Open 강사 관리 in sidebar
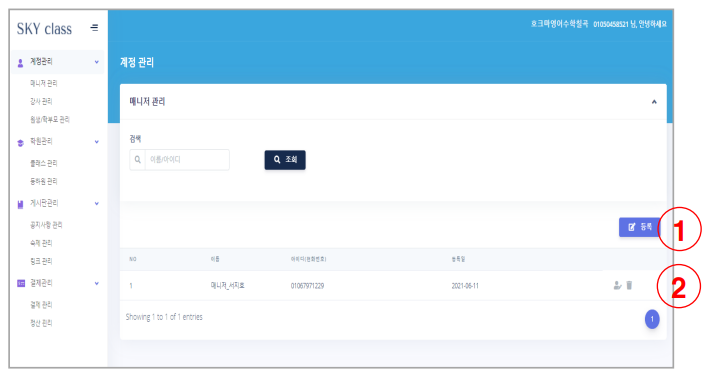704x375 pixels. [41, 101]
